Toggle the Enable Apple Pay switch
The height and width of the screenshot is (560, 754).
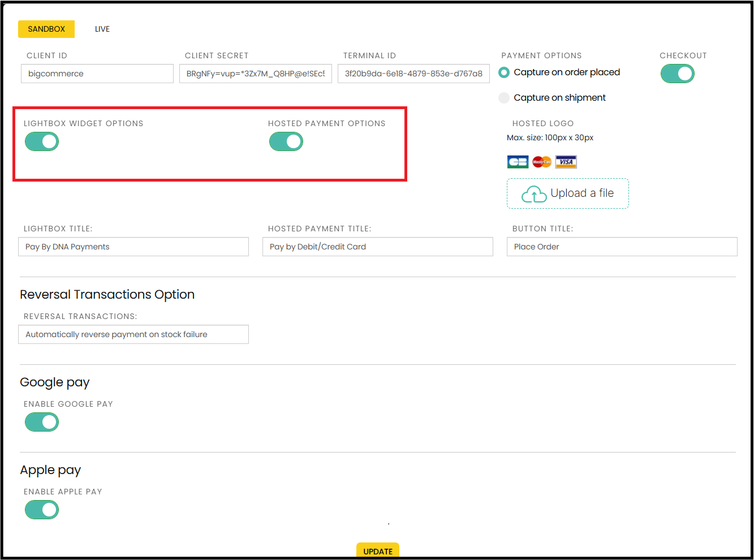click(42, 510)
